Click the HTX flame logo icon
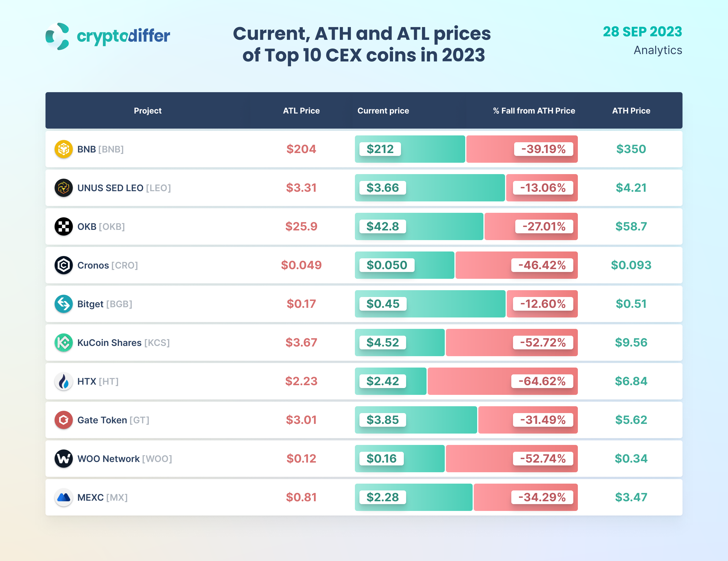The width and height of the screenshot is (728, 561). [x=63, y=381]
